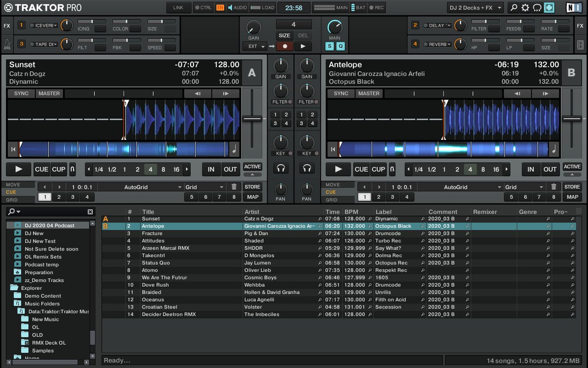Open Deck B Grid cue type dropdown
This screenshot has height=368, width=588.
525,187
